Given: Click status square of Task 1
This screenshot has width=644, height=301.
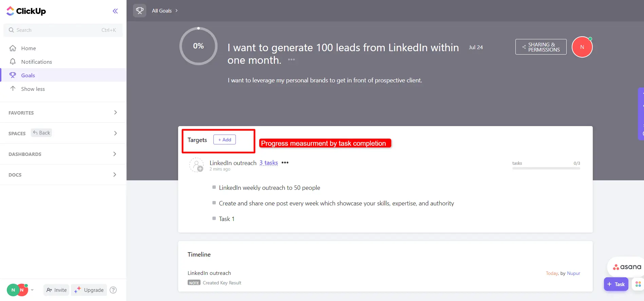Looking at the screenshot, I should (x=214, y=218).
